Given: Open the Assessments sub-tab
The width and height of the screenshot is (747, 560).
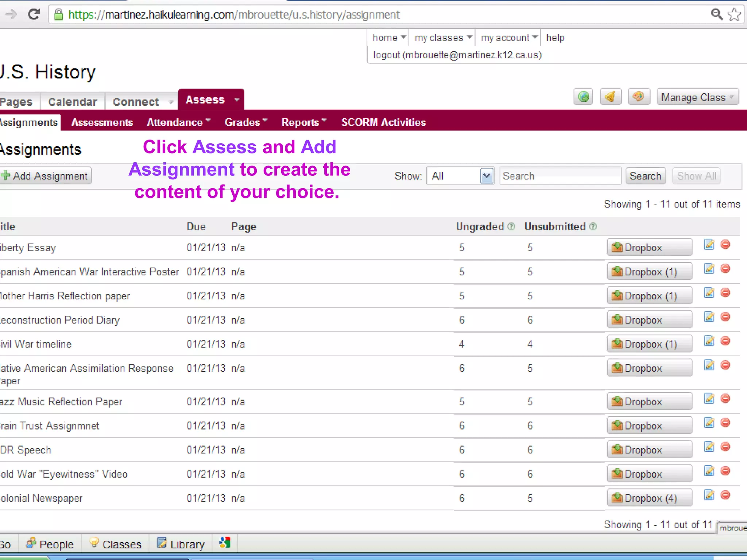Looking at the screenshot, I should (102, 122).
